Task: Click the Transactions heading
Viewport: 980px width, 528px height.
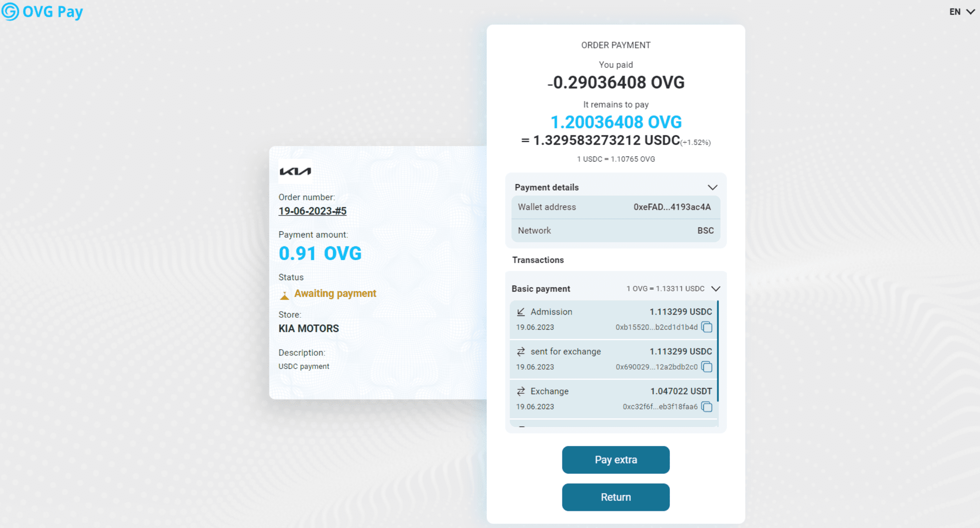Action: 538,260
